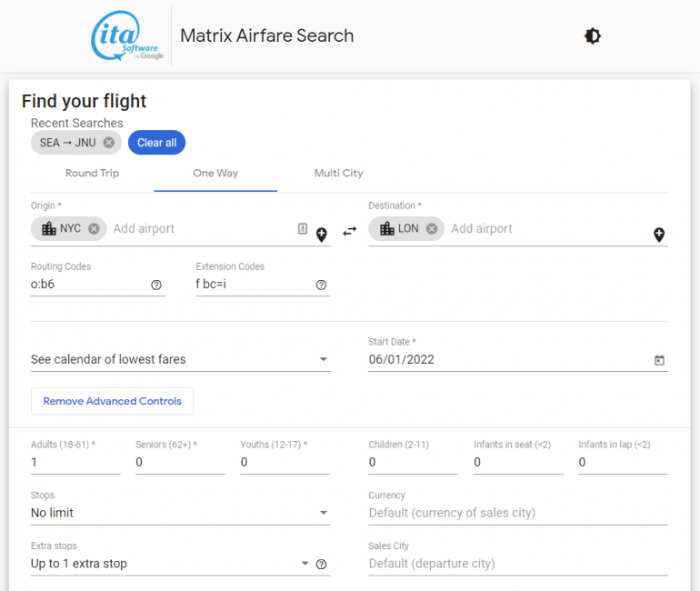Open the Start Date calendar picker
The width and height of the screenshot is (700, 591).
click(659, 360)
